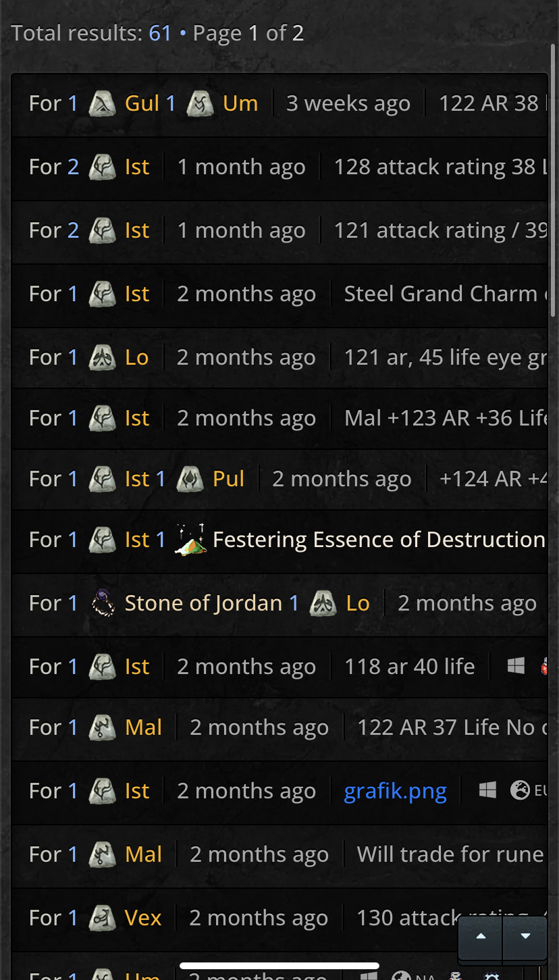559x980 pixels.
Task: Open the grafik.png link
Action: [395, 791]
